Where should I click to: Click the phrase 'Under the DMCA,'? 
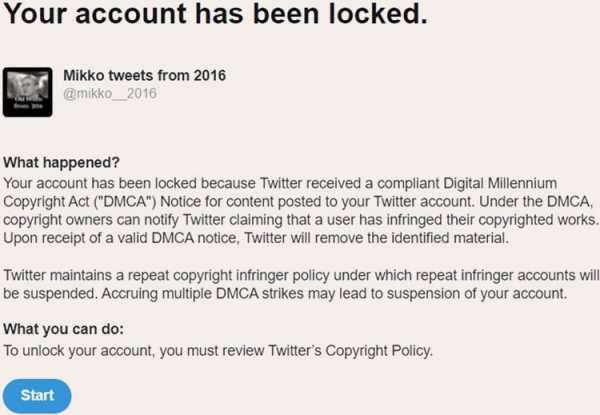[x=536, y=202]
